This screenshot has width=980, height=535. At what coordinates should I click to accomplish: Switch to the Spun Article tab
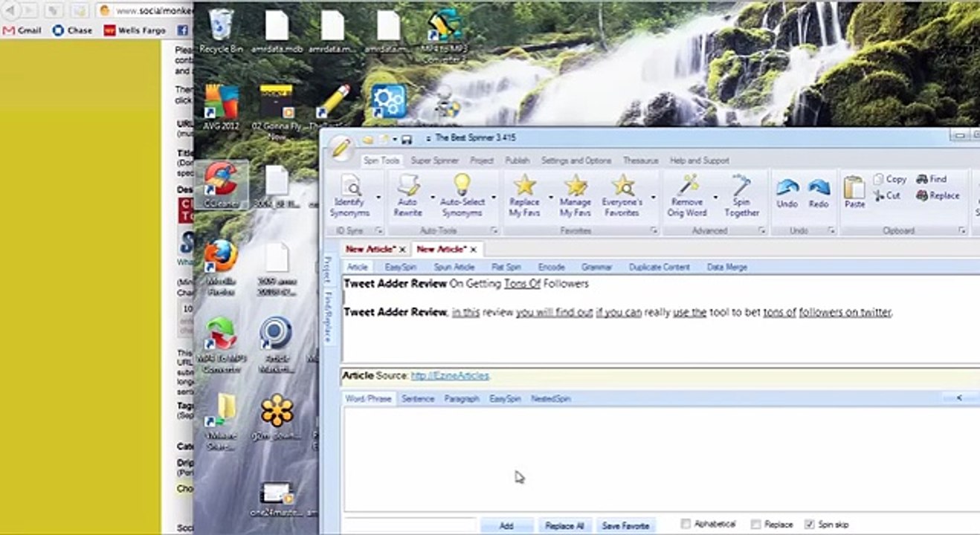pos(454,267)
